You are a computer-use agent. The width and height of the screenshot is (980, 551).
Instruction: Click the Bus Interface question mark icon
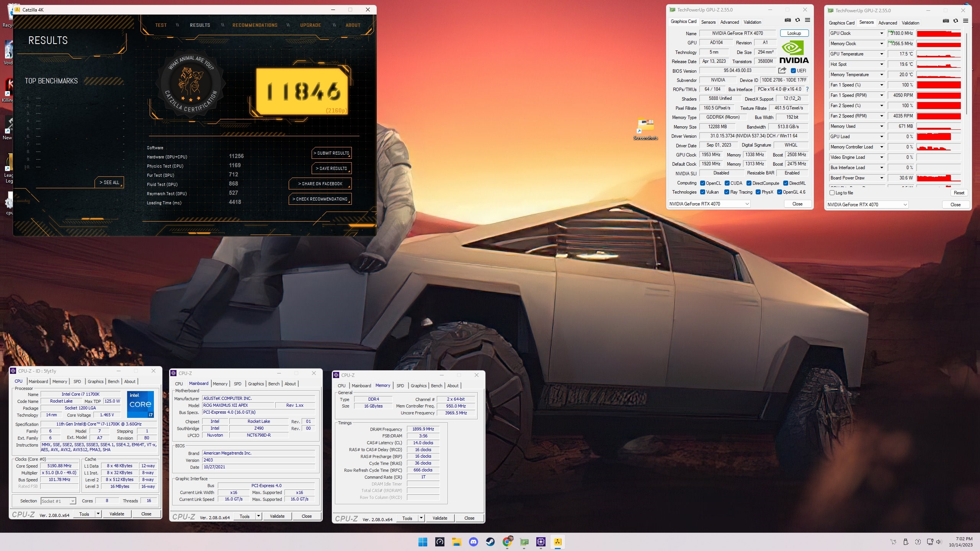[x=807, y=89]
